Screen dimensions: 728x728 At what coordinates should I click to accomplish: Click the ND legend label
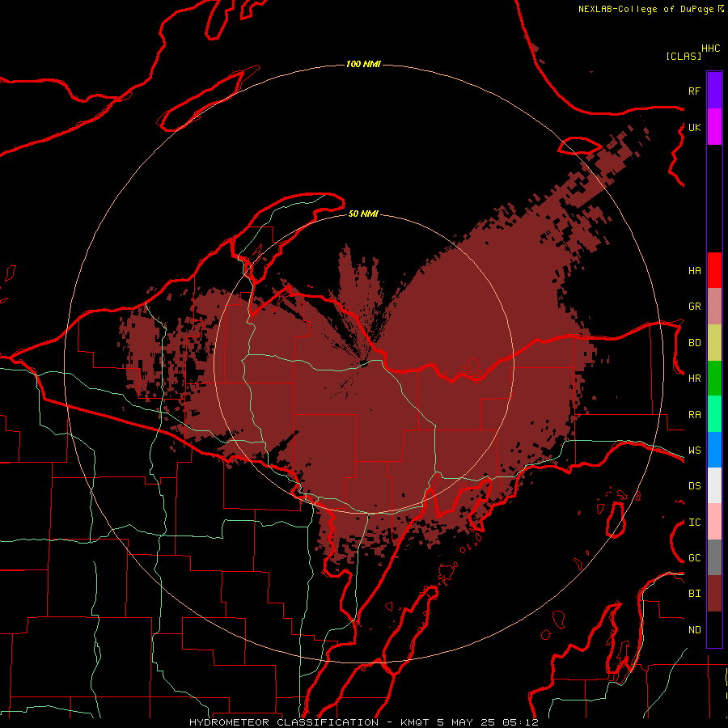(695, 630)
